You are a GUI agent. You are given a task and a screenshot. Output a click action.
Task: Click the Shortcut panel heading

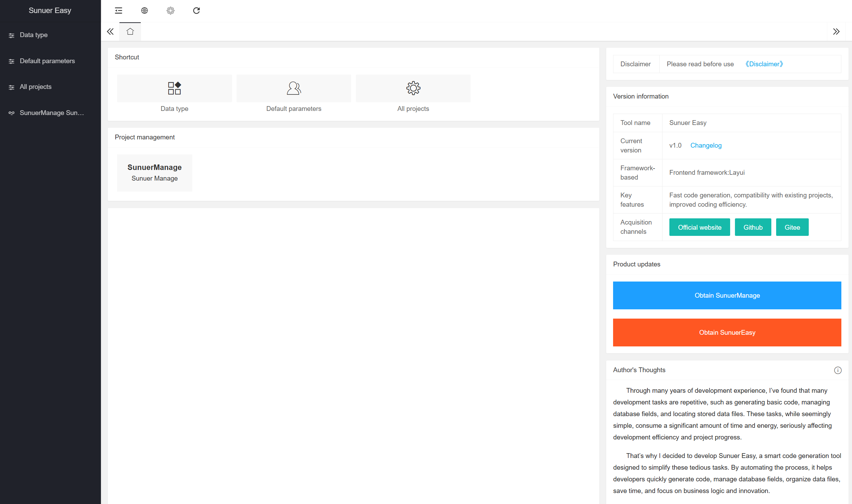tap(127, 57)
